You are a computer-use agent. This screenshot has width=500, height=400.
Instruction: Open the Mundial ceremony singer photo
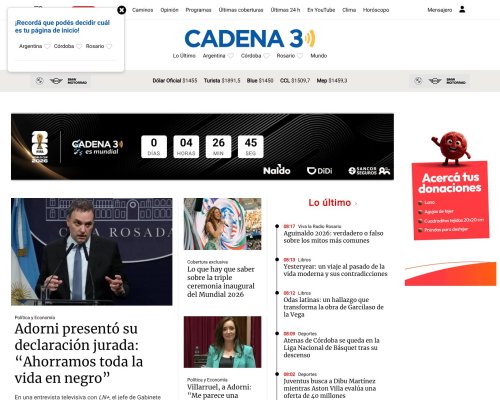click(223, 224)
